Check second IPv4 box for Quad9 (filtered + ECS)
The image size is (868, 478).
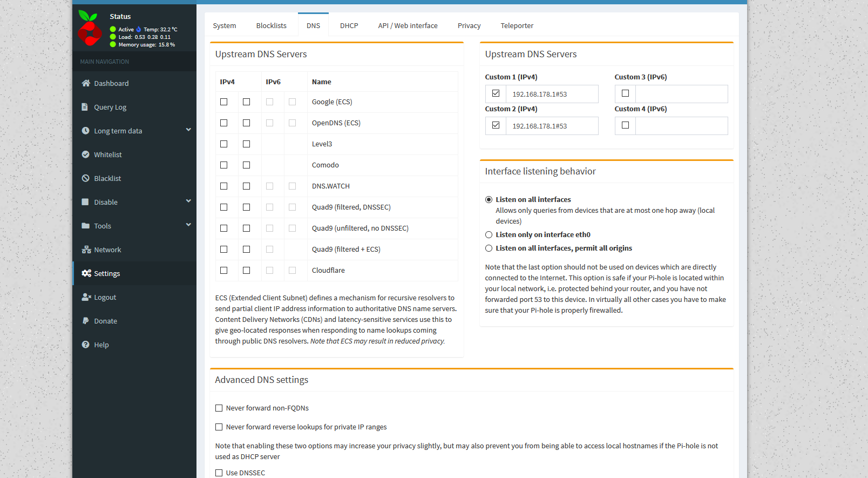click(247, 250)
